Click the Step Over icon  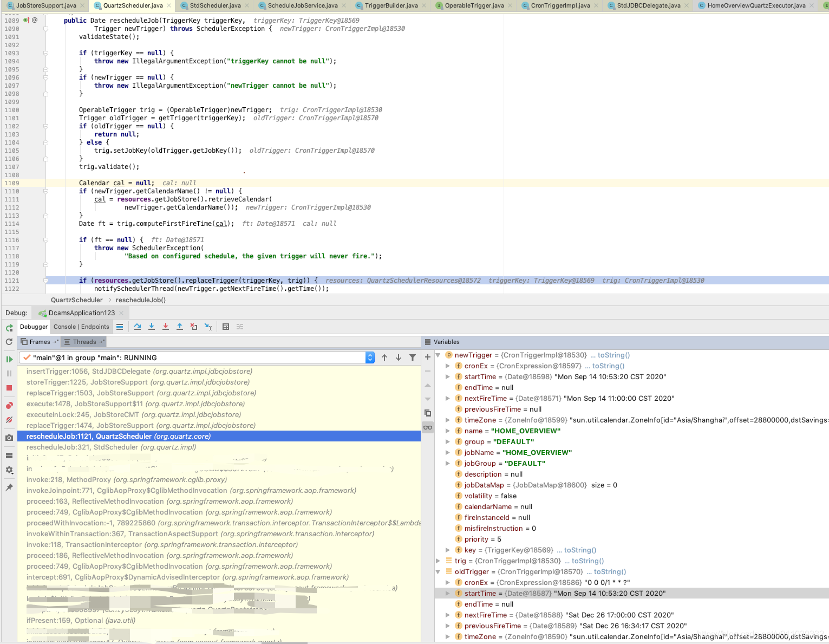pyautogui.click(x=138, y=327)
